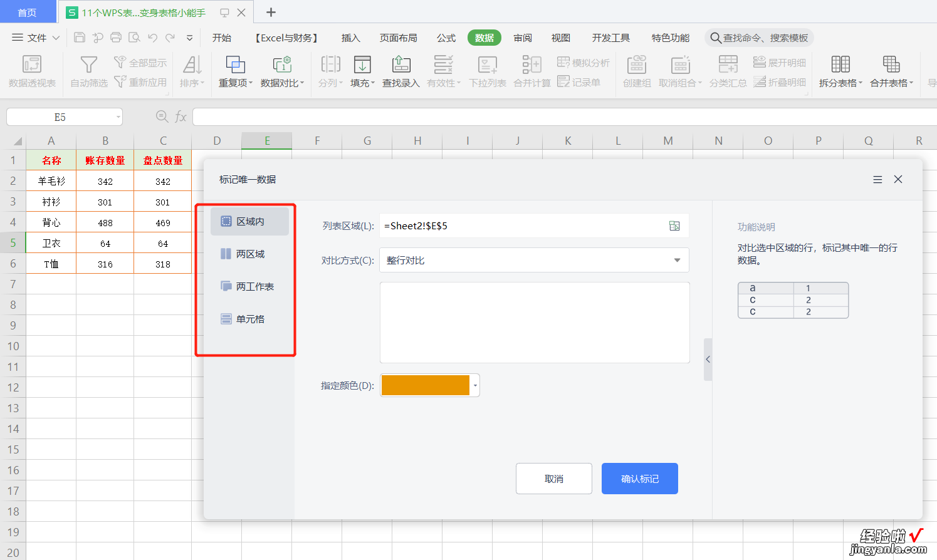Click 展开明细 in the ribbon
The height and width of the screenshot is (560, 937).
[x=780, y=63]
